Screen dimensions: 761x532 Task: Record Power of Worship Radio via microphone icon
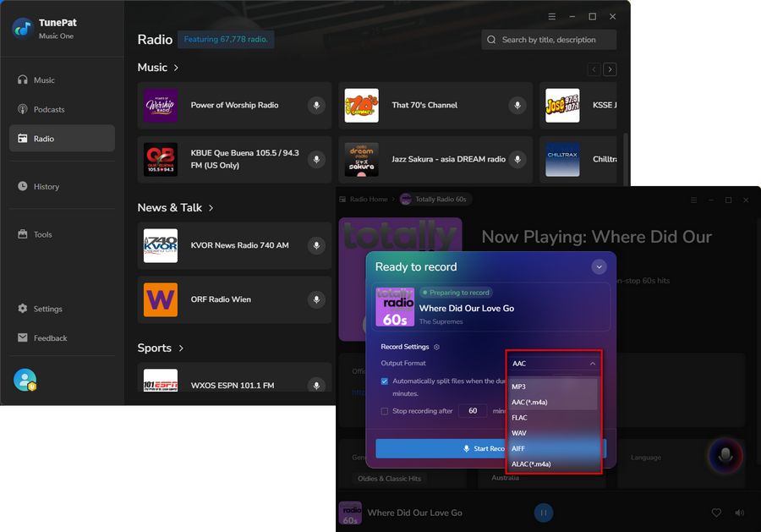316,106
